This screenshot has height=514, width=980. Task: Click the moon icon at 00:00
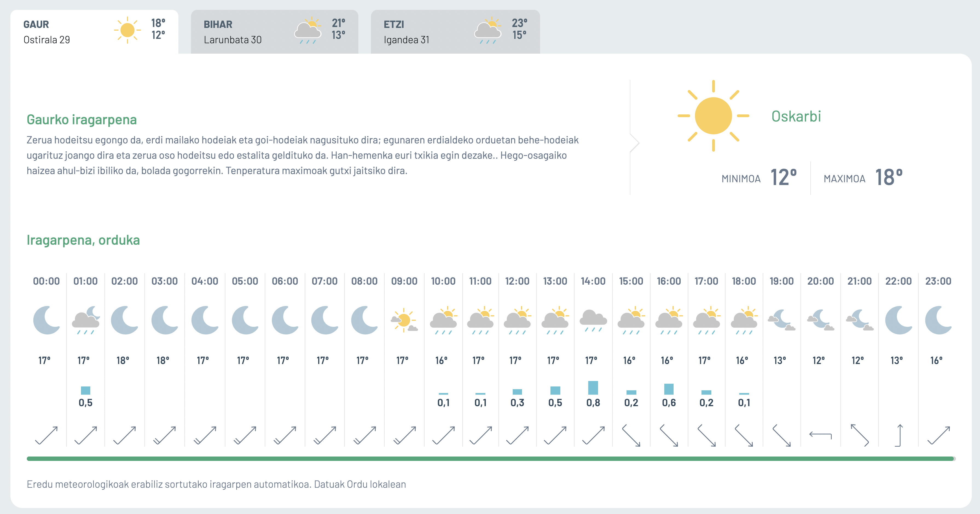coord(47,320)
